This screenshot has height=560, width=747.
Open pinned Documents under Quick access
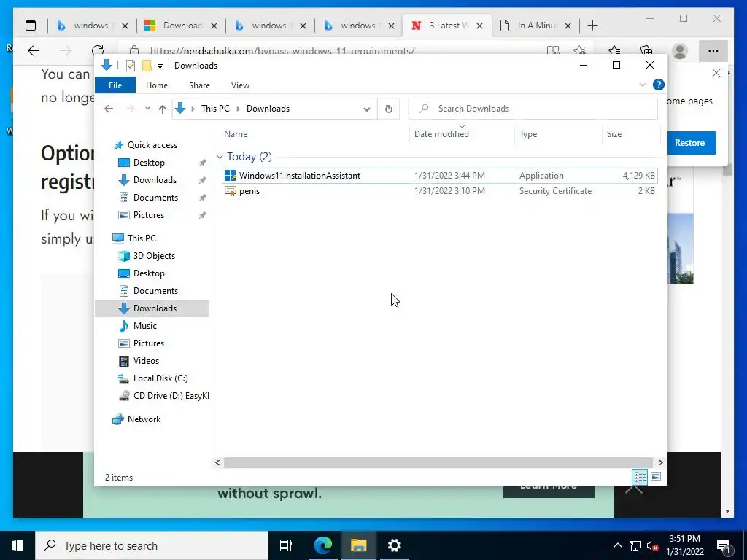click(155, 198)
